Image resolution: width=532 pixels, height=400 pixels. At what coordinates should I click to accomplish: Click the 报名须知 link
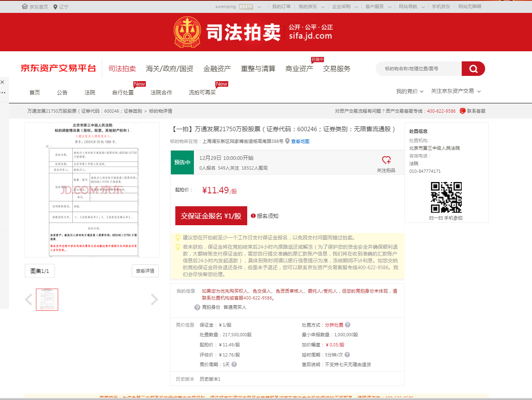click(267, 216)
